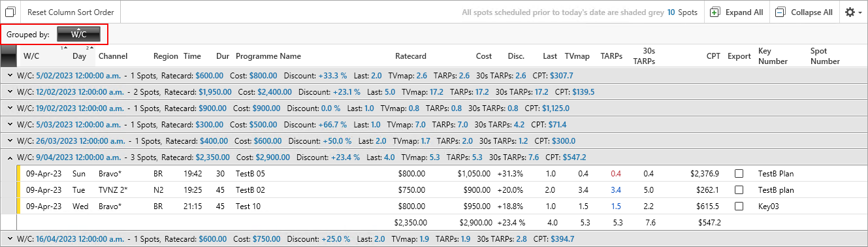Sort by the Programme Name column header
Image resolution: width=868 pixels, height=247 pixels.
click(x=268, y=56)
